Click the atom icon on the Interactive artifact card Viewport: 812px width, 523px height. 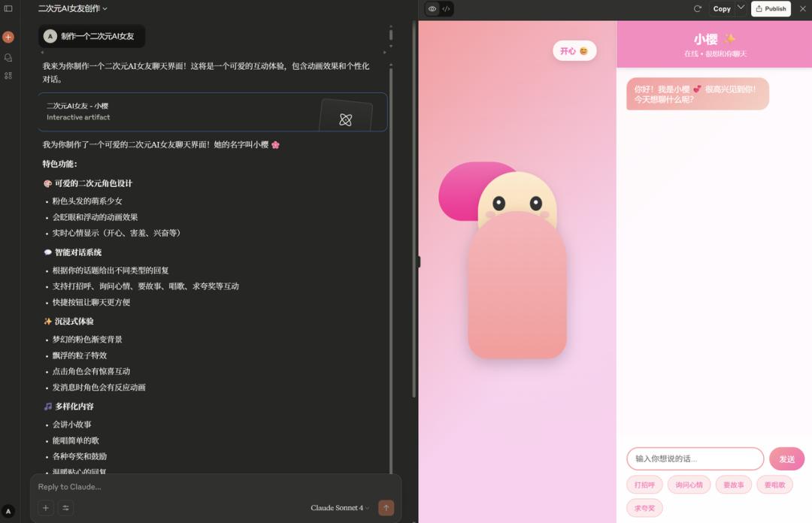tap(345, 119)
